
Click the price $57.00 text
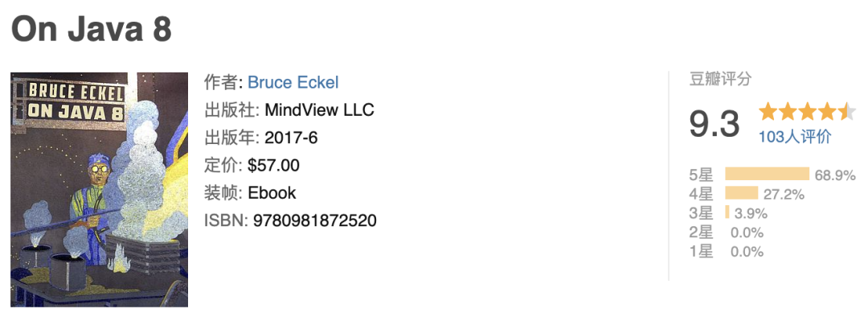[x=273, y=165]
